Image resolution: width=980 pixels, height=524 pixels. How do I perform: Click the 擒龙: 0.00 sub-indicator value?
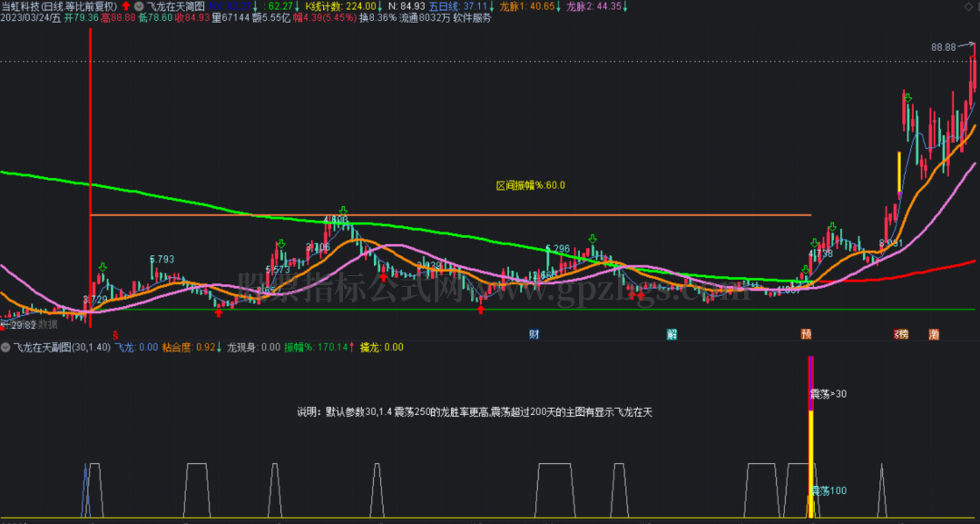click(381, 347)
